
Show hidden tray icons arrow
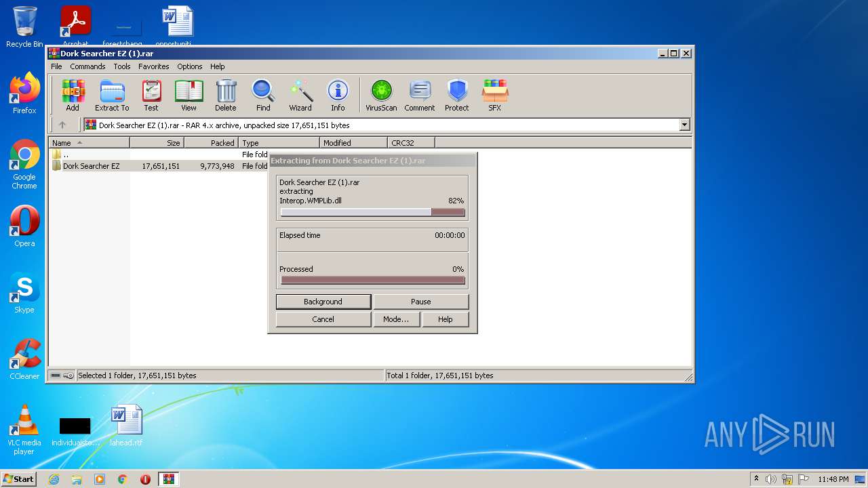pos(756,479)
